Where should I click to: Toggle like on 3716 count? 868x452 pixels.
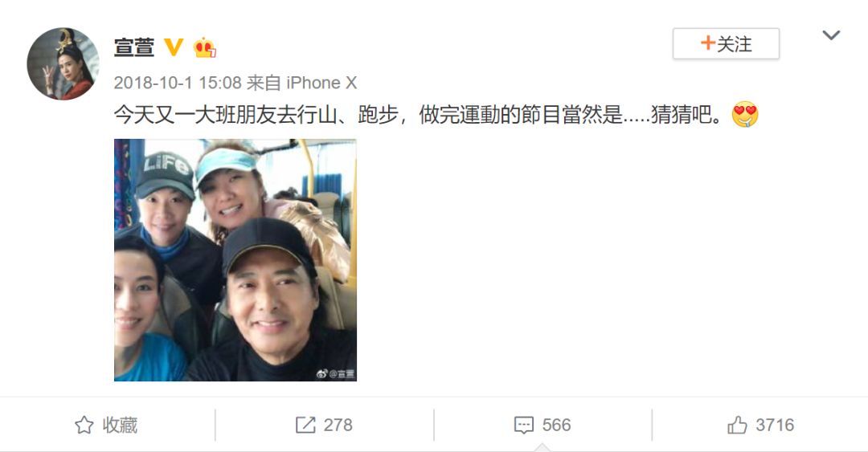(760, 425)
